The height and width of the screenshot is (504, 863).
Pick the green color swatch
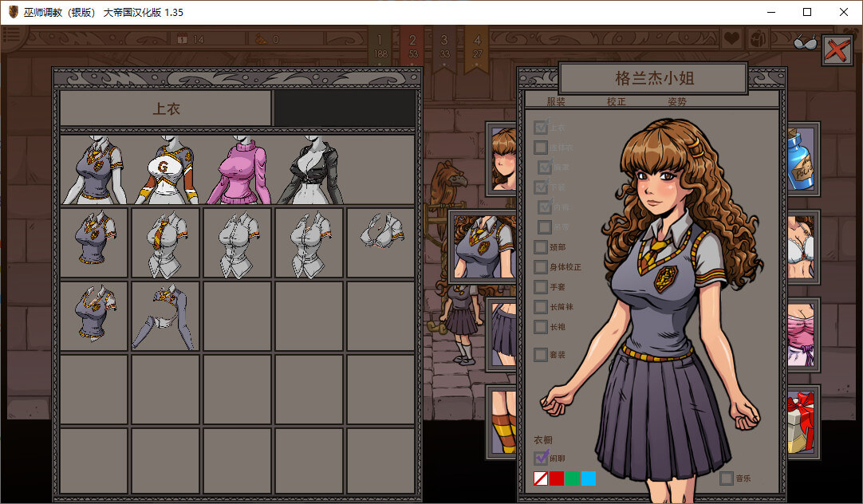573,478
